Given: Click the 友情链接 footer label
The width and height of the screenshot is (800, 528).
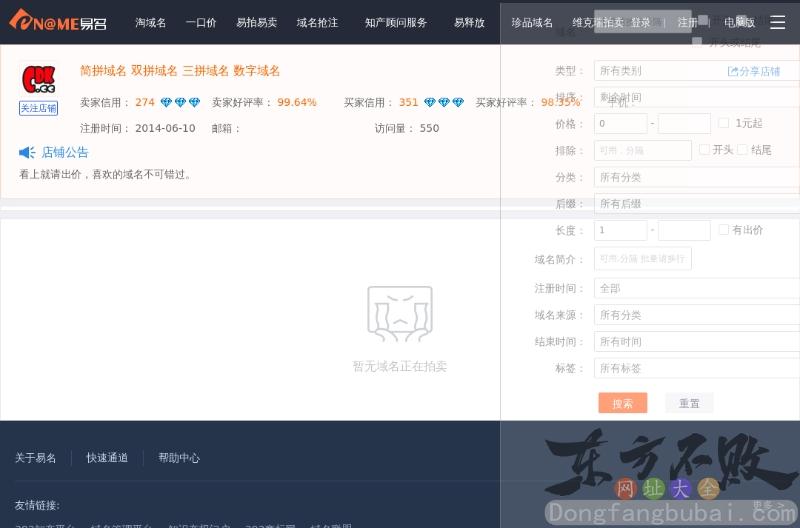Looking at the screenshot, I should (37, 505).
